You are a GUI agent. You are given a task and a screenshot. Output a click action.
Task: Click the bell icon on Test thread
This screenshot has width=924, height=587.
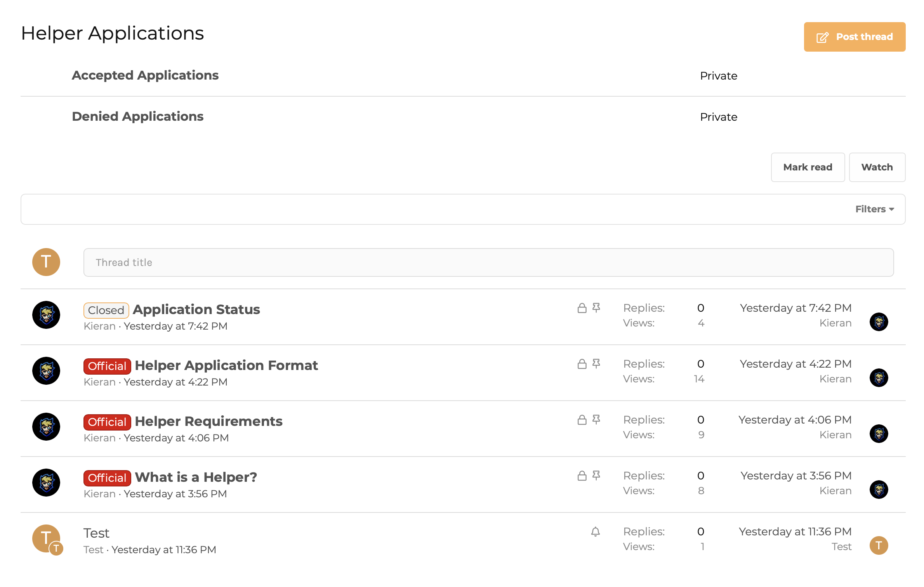[595, 531]
